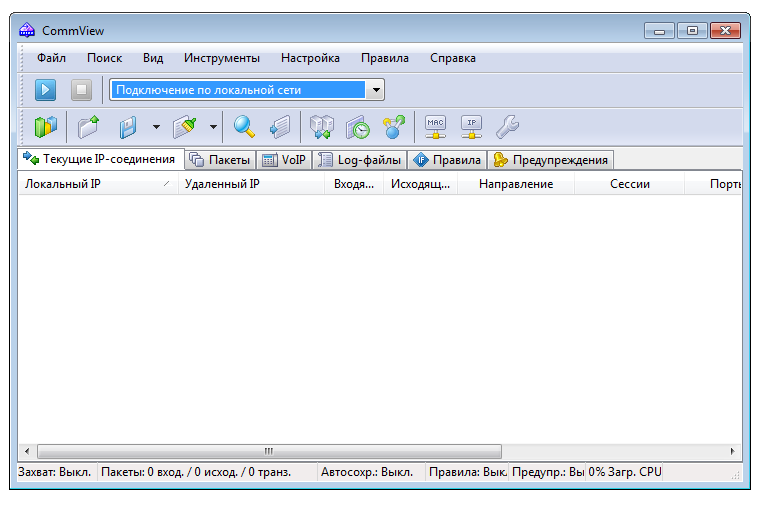Viewport: 776px width, 508px height.
Task: Click the Правила: Вык. status entry
Action: coord(467,472)
